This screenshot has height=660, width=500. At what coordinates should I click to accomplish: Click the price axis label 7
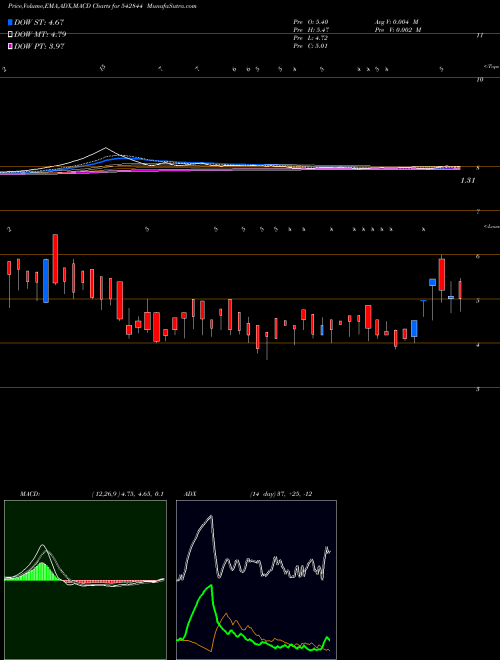click(478, 212)
